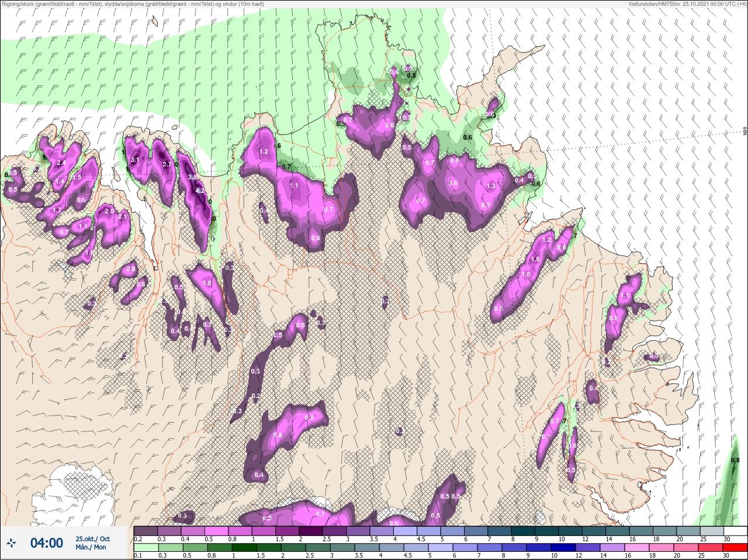Click the date text 25.okt./ Oct

coord(92,538)
